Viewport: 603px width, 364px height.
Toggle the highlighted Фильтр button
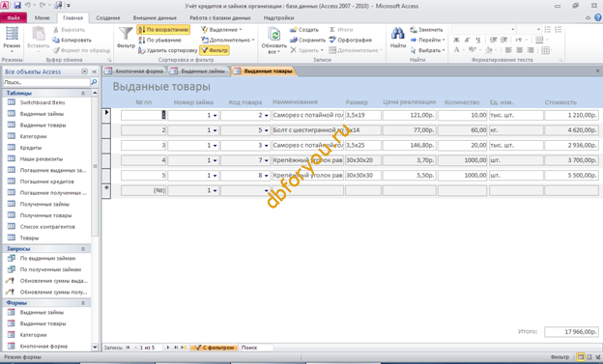pos(215,50)
